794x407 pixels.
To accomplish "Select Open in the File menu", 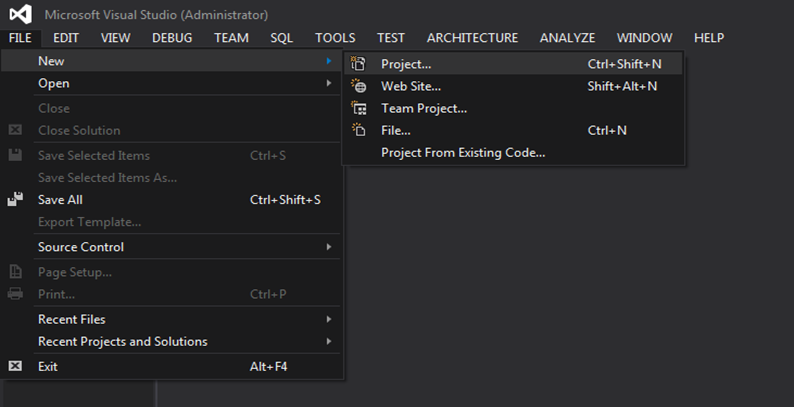I will [x=171, y=83].
